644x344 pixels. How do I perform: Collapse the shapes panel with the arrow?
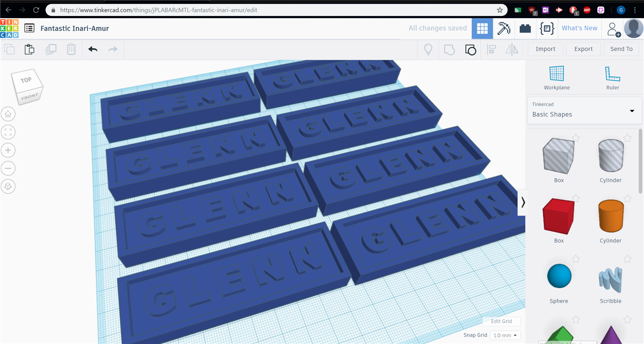[523, 202]
